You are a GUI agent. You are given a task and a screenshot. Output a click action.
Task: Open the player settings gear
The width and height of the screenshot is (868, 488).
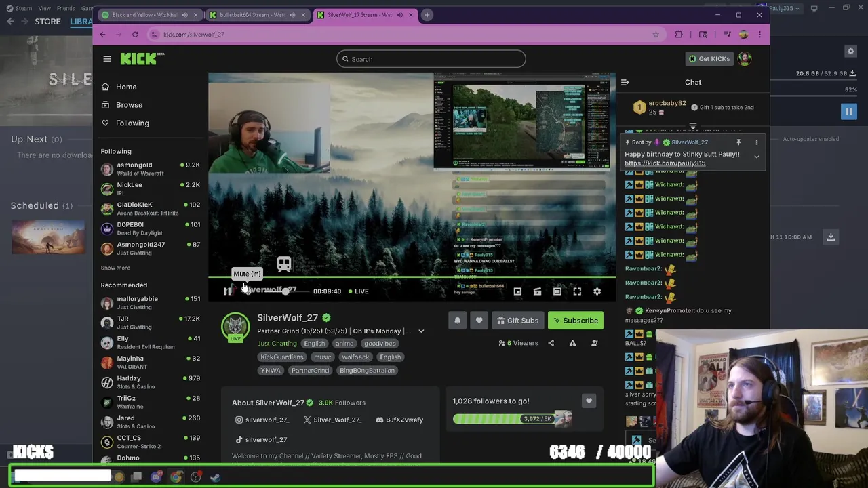[597, 291]
